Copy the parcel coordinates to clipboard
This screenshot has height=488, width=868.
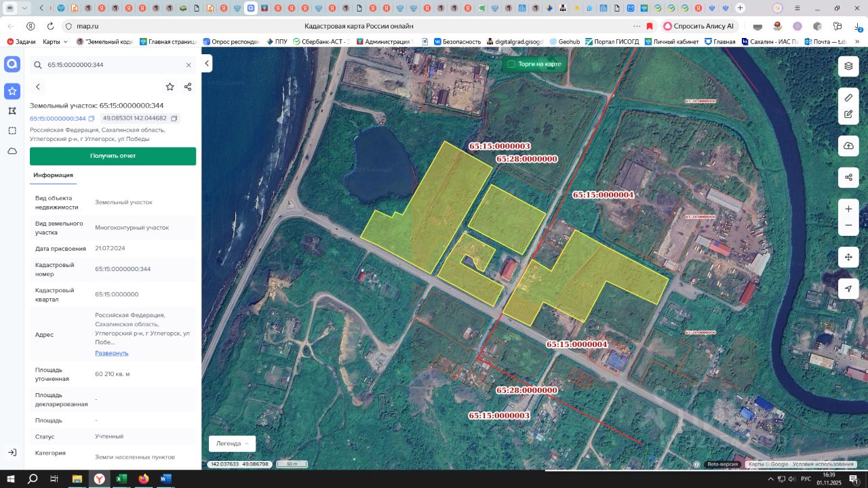(x=174, y=119)
